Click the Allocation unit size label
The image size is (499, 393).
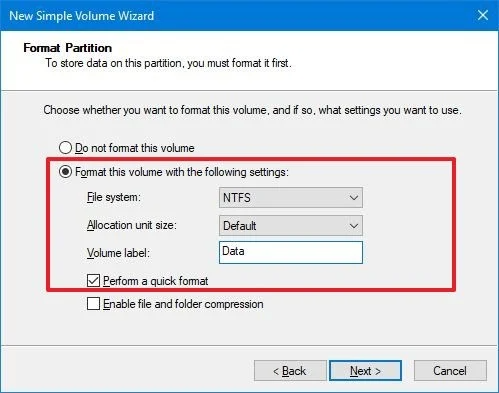[x=132, y=225]
